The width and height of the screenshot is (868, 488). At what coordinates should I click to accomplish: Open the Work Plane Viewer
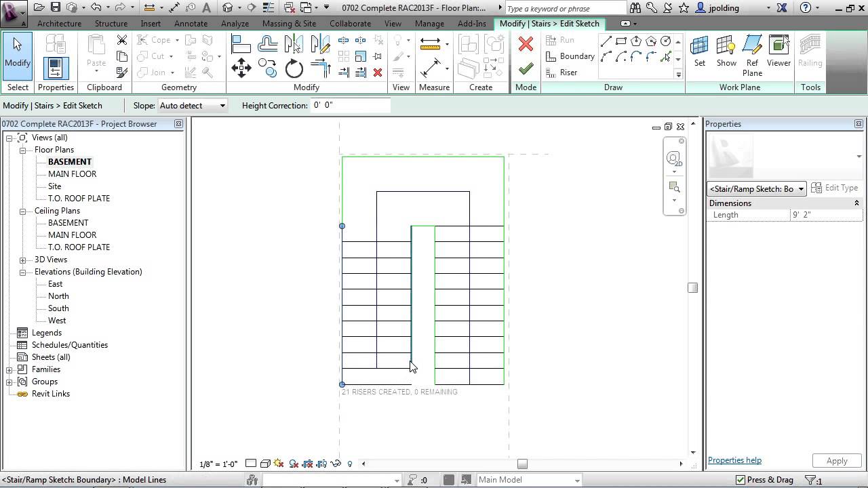coord(778,52)
